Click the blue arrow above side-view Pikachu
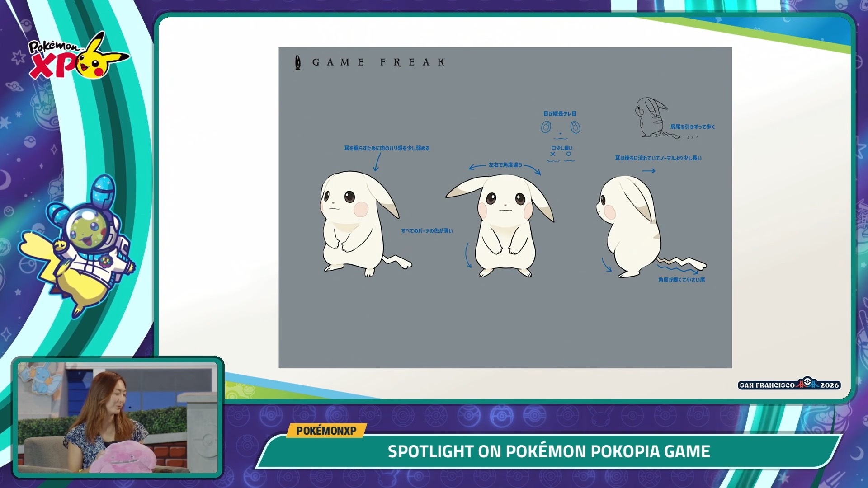This screenshot has height=488, width=868. click(648, 171)
